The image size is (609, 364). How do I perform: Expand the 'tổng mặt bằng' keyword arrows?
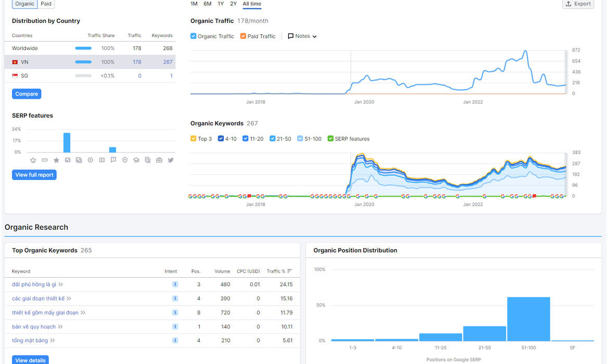53,340
